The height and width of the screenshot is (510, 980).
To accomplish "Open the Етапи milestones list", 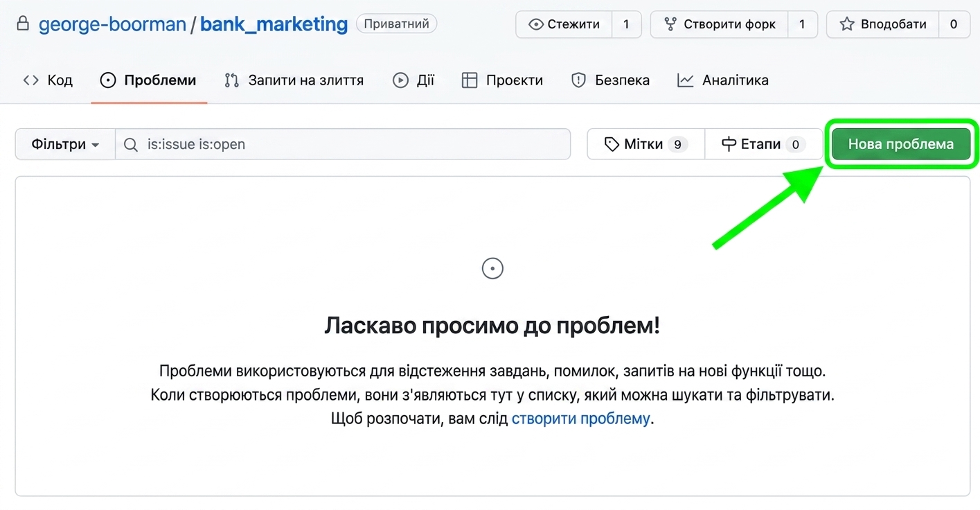I will (x=763, y=144).
